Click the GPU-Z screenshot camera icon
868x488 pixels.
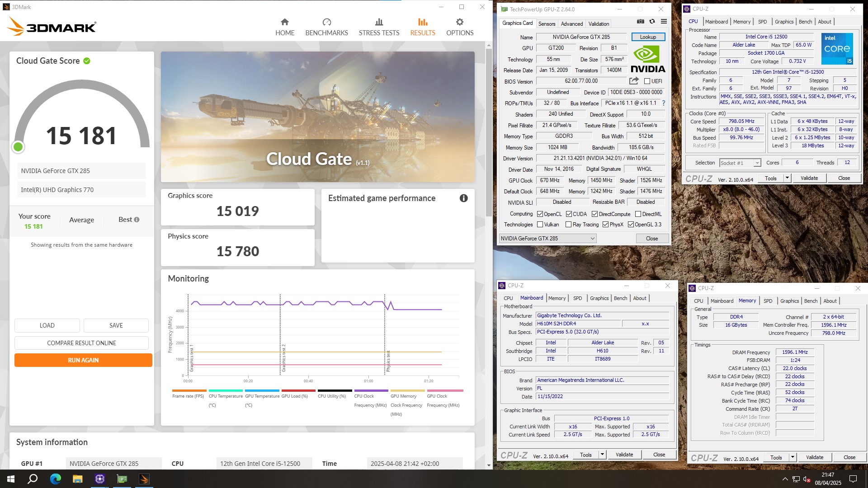tap(640, 21)
